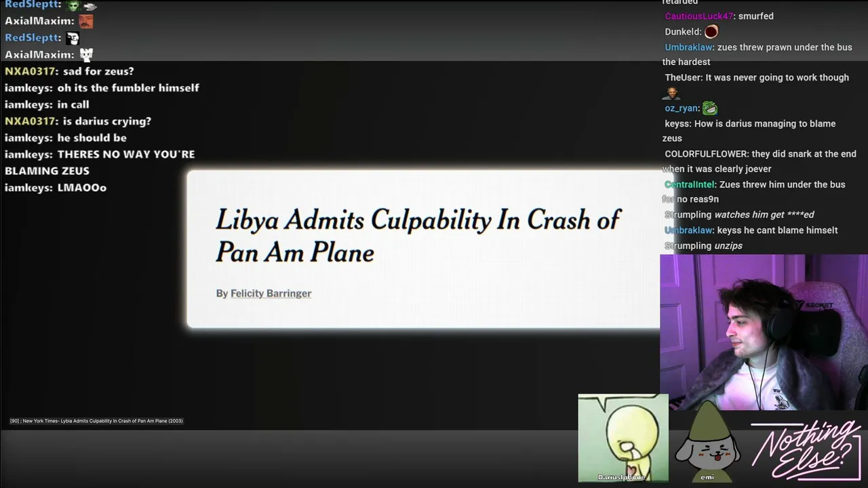Click the "Nothing Else?" neon logo
Image resolution: width=868 pixels, height=488 pixels.
[x=806, y=450]
